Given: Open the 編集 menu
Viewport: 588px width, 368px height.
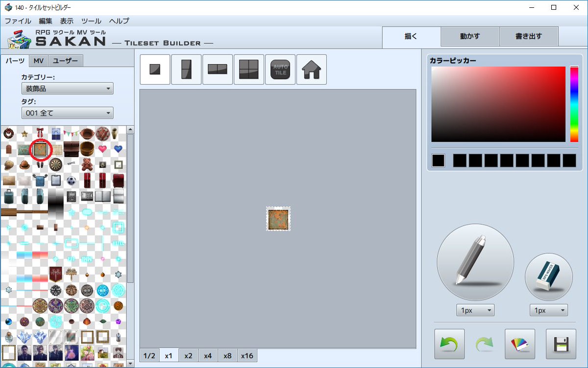Looking at the screenshot, I should tap(46, 21).
